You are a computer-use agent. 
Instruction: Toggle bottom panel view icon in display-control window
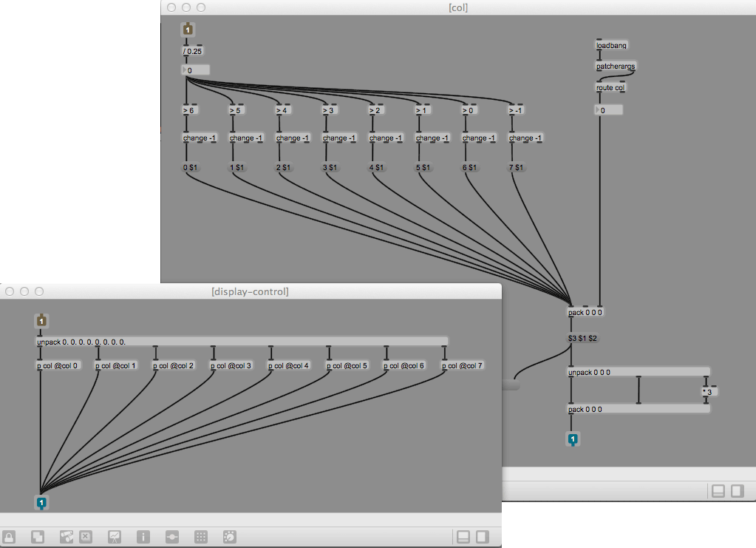pos(463,537)
